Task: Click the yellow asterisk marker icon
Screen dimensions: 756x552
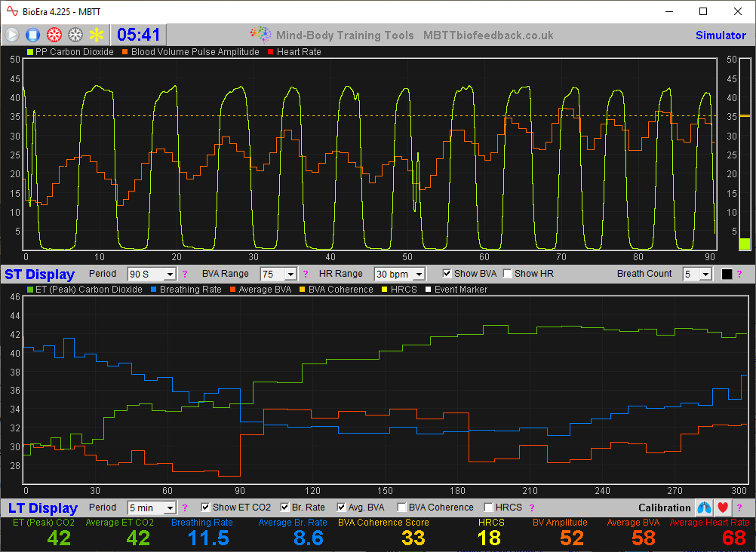Action: [96, 35]
